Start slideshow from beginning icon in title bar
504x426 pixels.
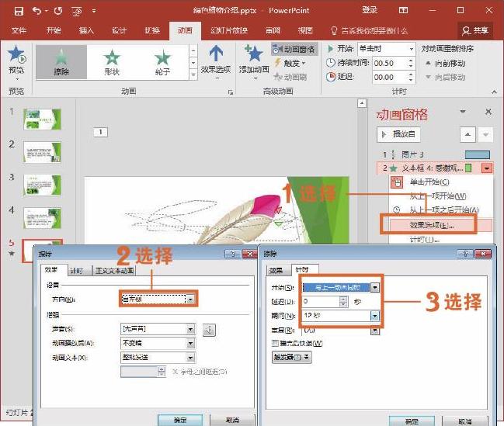tap(77, 12)
